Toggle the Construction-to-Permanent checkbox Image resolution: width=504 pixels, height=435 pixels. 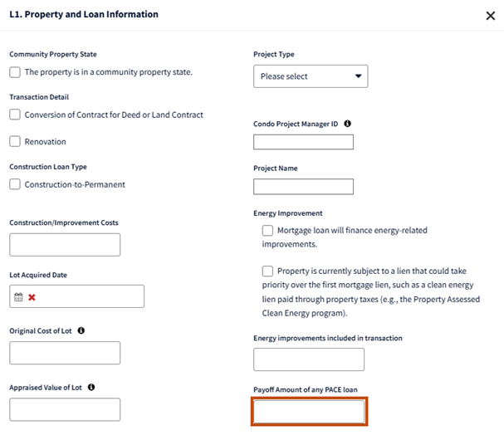[15, 184]
